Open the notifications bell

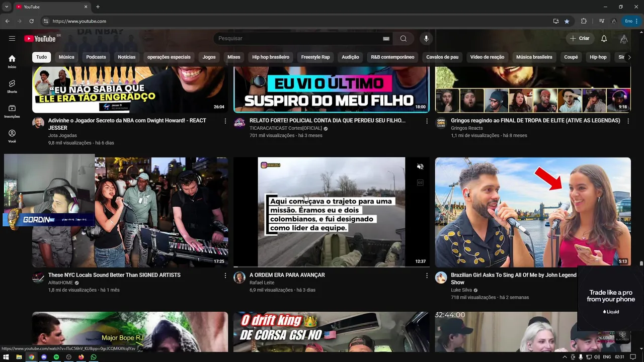604,39
